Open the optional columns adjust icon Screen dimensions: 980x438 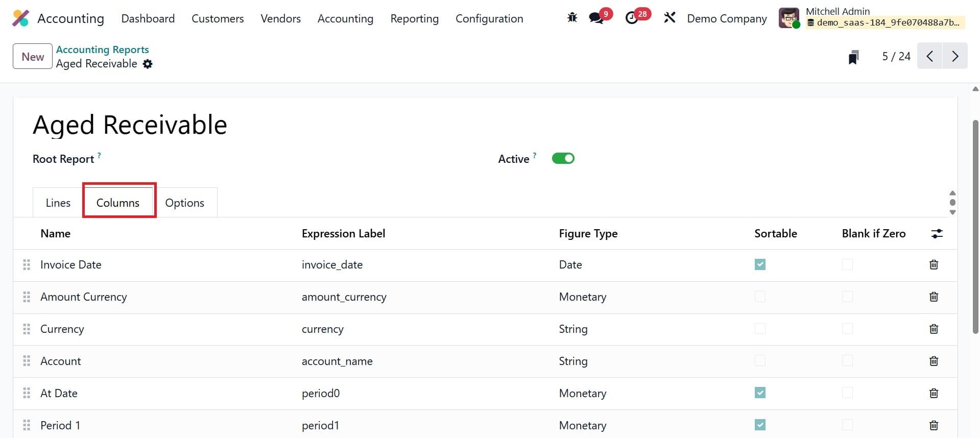tap(937, 233)
